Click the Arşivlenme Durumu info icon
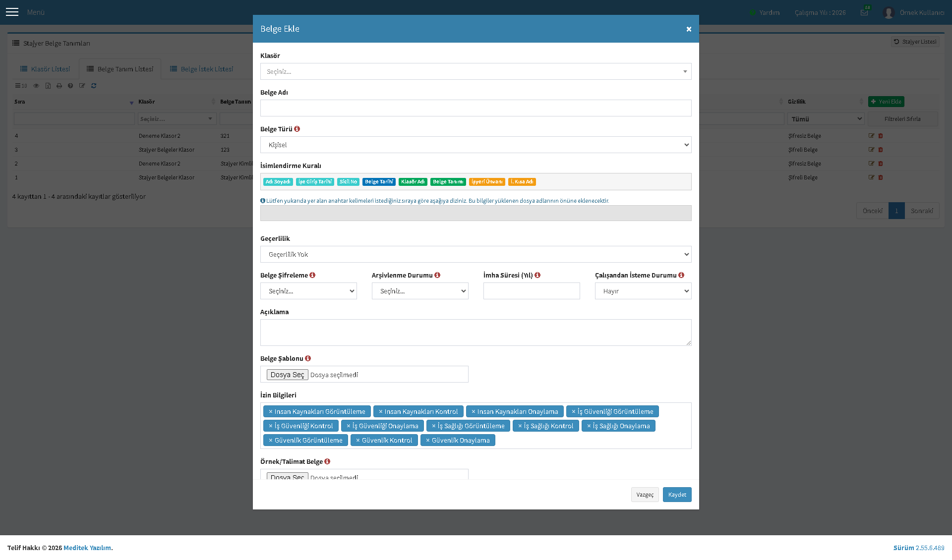The height and width of the screenshot is (560, 952). (x=437, y=275)
